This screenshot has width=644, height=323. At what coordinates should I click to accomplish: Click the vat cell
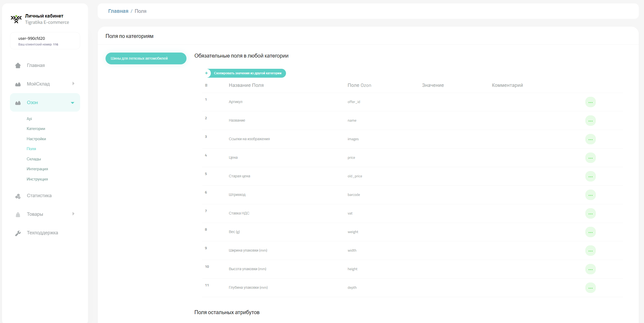pyautogui.click(x=350, y=213)
